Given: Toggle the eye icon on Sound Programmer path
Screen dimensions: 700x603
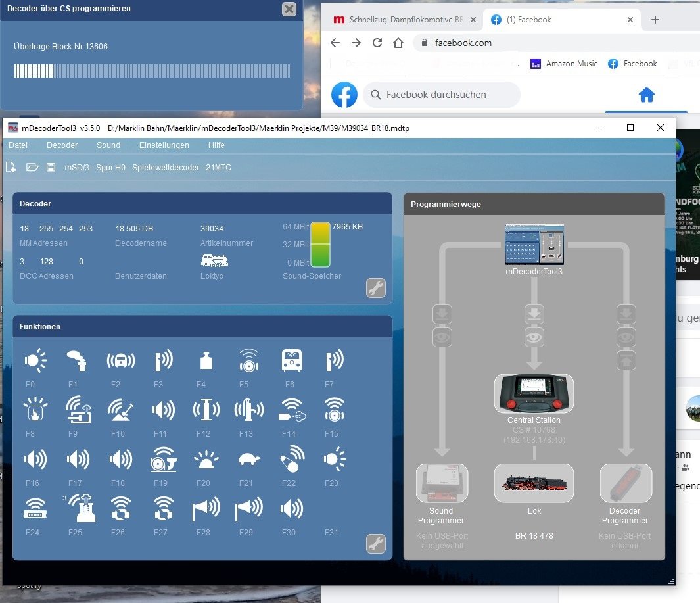Looking at the screenshot, I should point(442,338).
